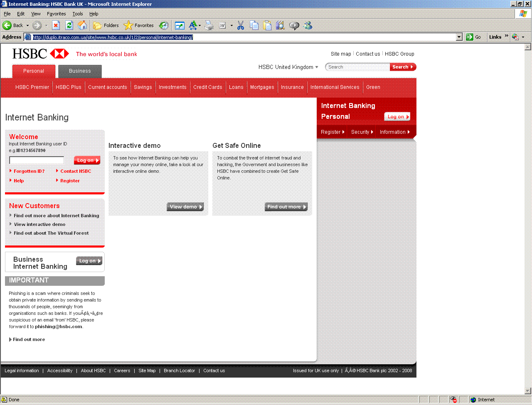532x405 pixels.
Task: Click the Business Internet Banking Log on button
Action: 89,261
